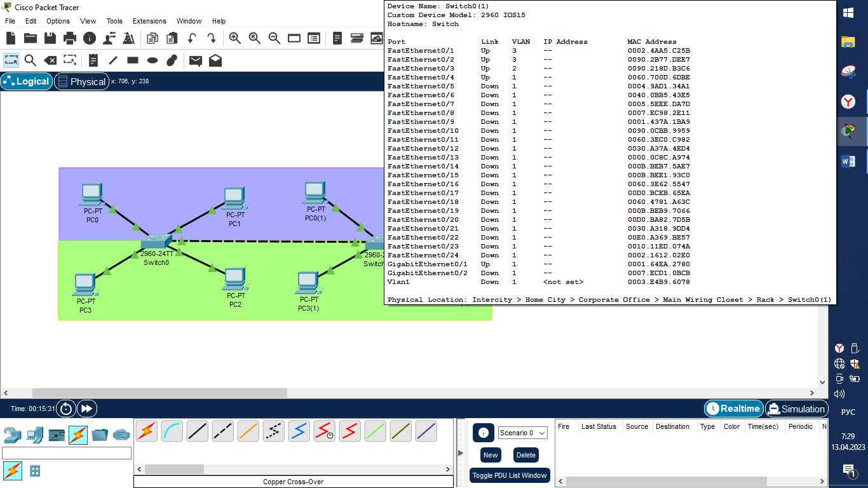Select Network Devices category icon
Screen dimensions: 868x488
pos(12,435)
